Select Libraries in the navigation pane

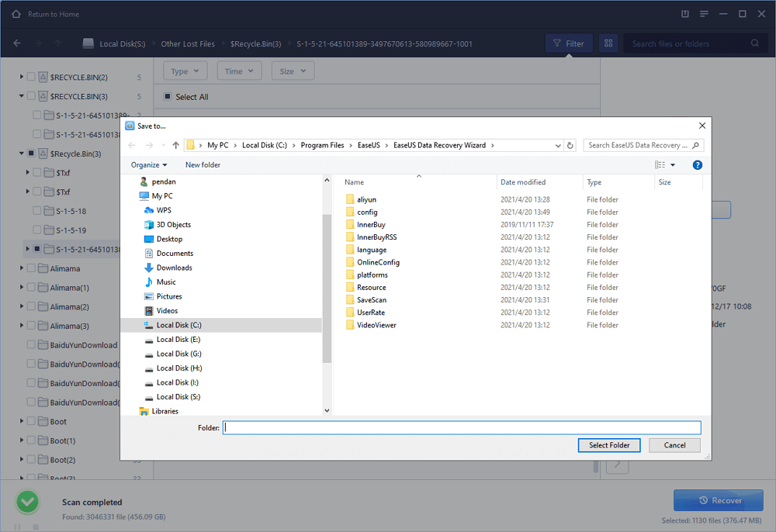165,411
